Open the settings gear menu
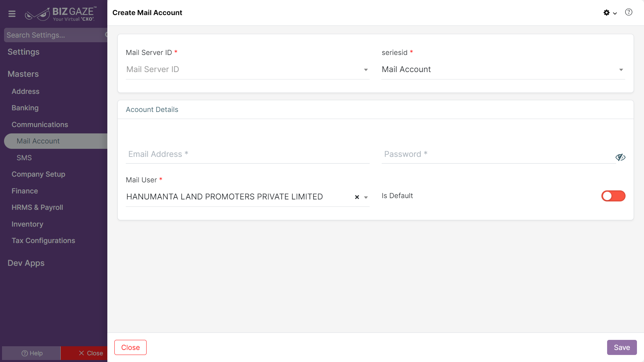 (610, 13)
